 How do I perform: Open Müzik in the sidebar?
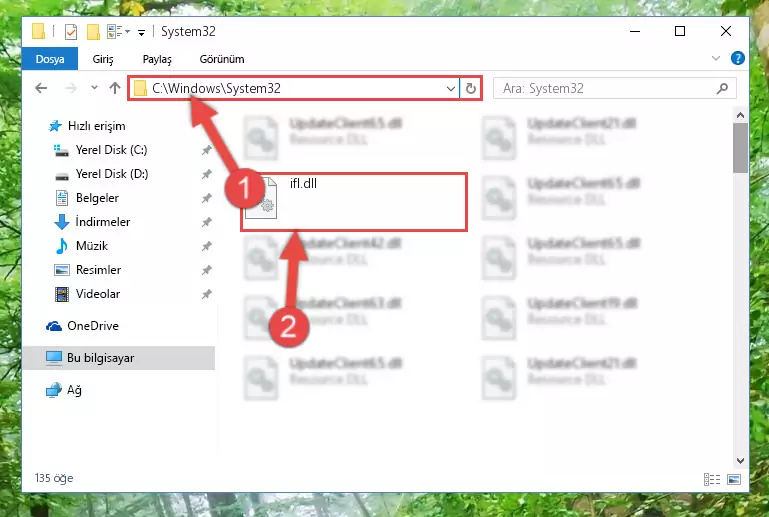click(x=92, y=246)
